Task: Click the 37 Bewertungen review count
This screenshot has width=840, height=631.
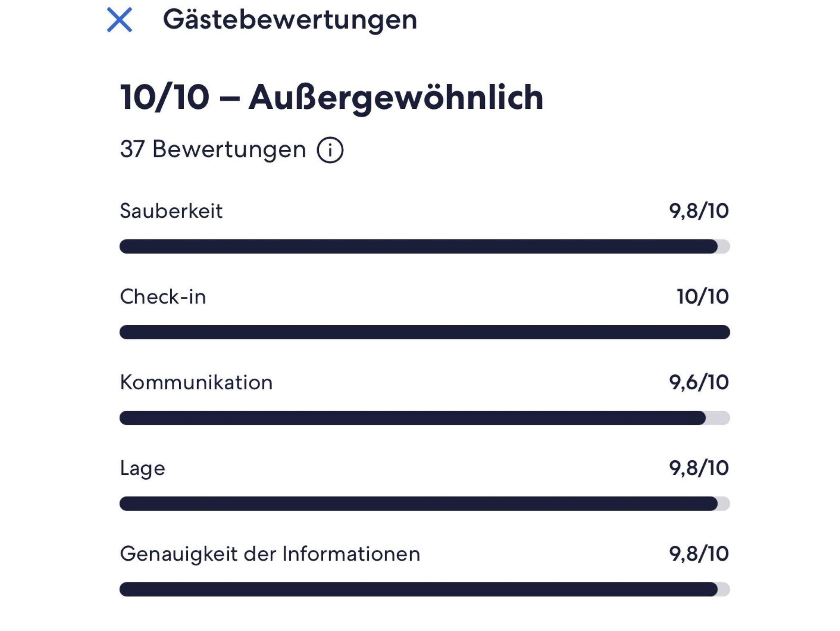Action: [x=213, y=149]
